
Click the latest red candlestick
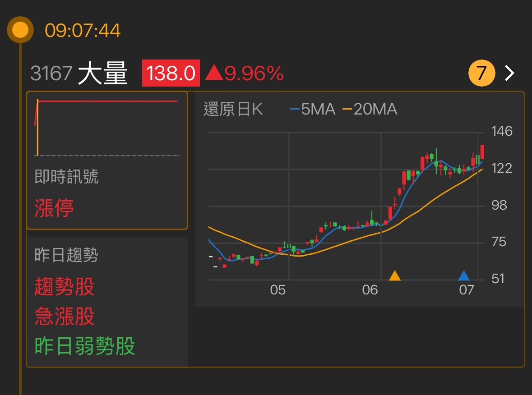click(x=482, y=152)
